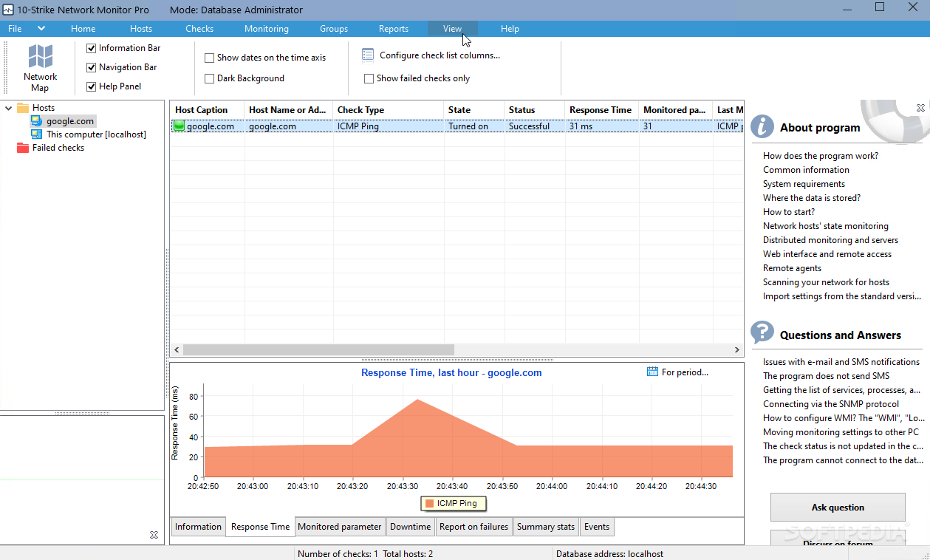Screen dimensions: 930x560
Task: Click the About program info icon
Action: coord(762,127)
